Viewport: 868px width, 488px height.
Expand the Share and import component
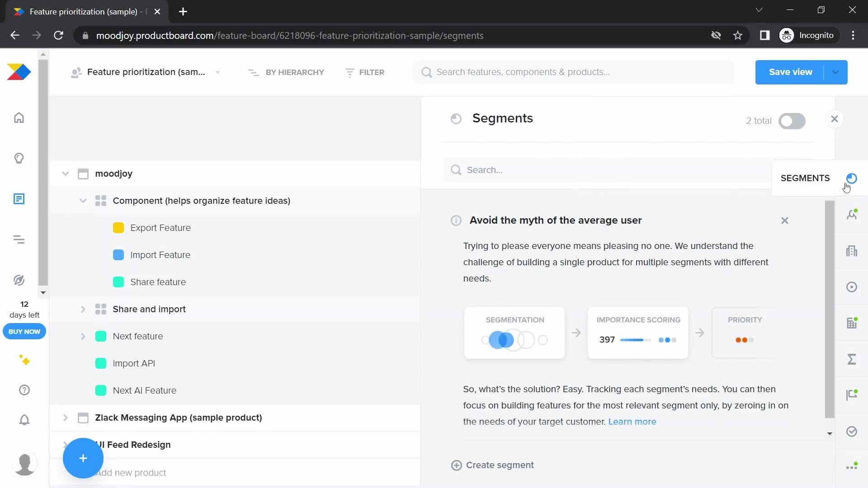tap(83, 309)
